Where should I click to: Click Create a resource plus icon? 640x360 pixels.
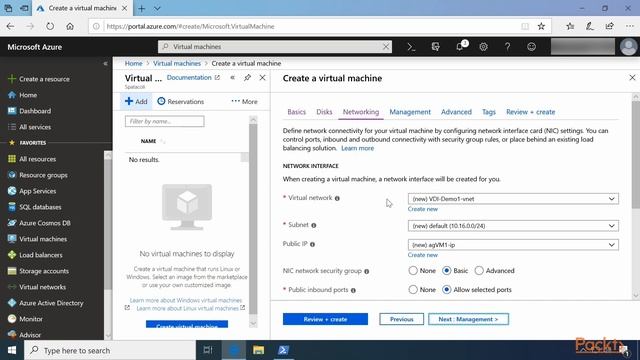12,79
